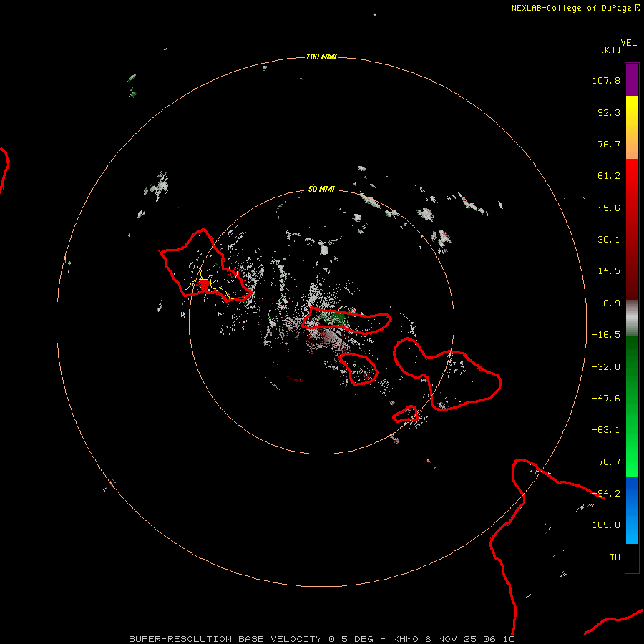Click the 92.3 velocity scale value
Screen dimensions: 644x644
pyautogui.click(x=609, y=112)
